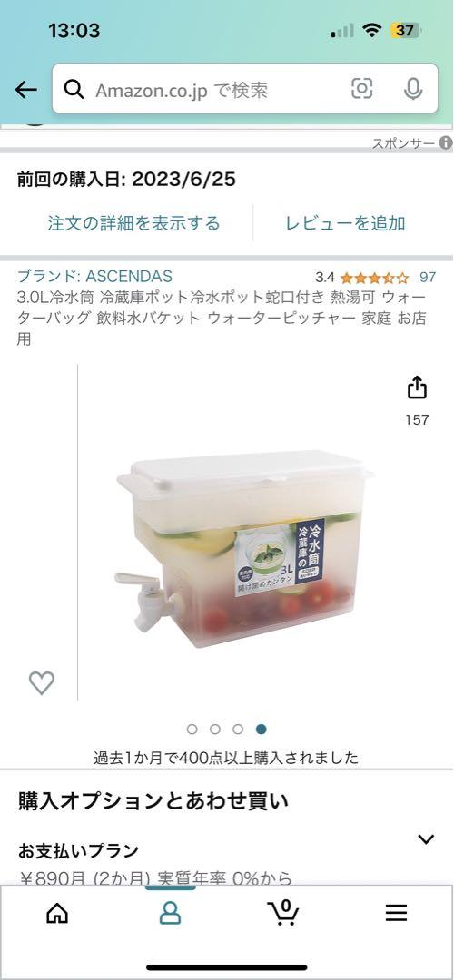Add product to wishlist with heart icon
454x980 pixels.
[x=42, y=682]
